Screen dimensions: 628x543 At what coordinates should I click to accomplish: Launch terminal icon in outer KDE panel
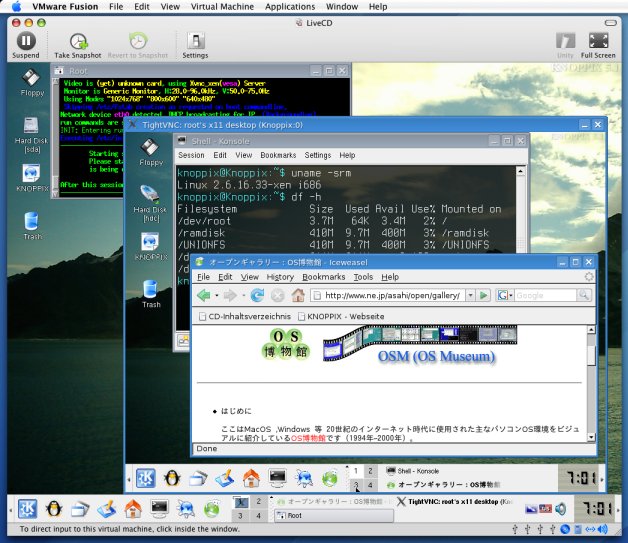159,508
